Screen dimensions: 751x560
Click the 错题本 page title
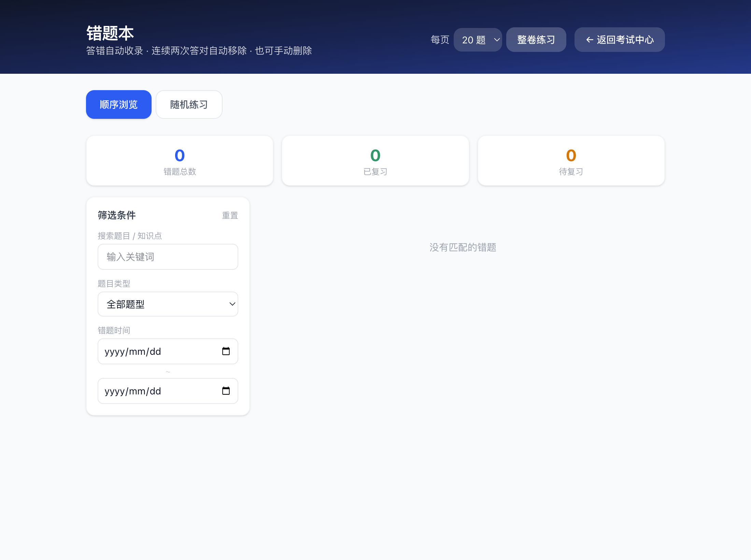tap(110, 33)
